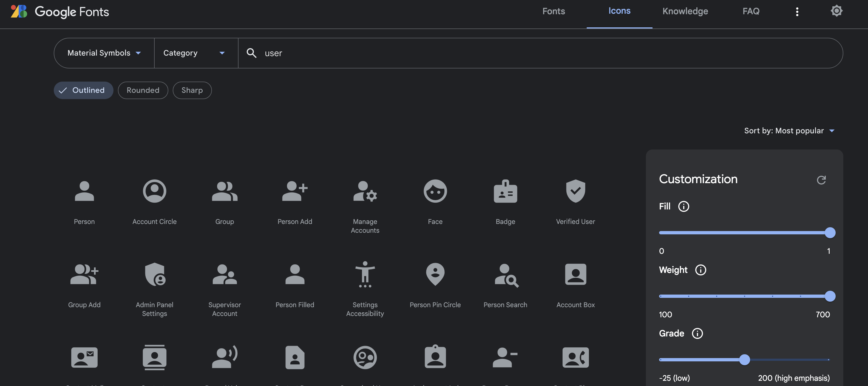868x386 pixels.
Task: Select the Account Circle icon
Action: point(154,191)
